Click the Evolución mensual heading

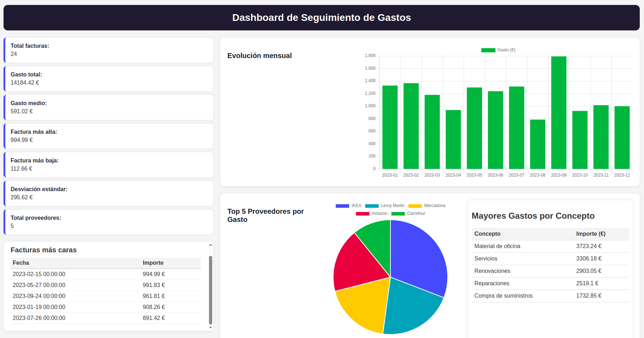tap(260, 56)
